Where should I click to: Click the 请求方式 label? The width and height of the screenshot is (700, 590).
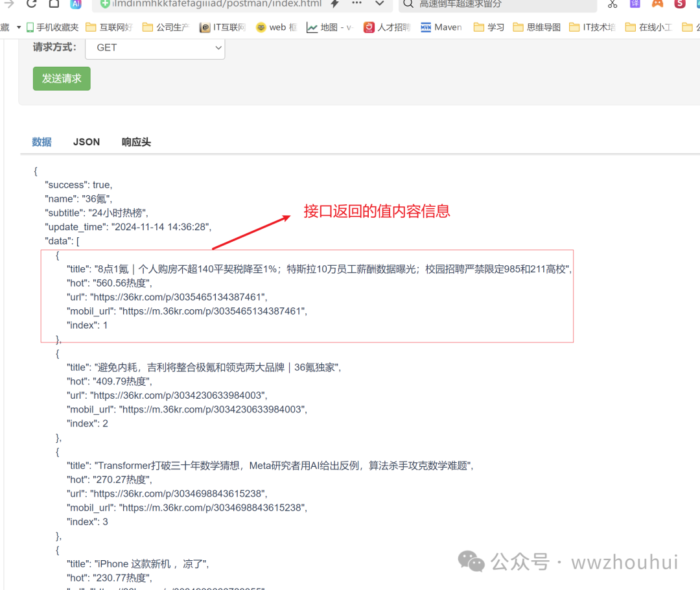[x=54, y=47]
